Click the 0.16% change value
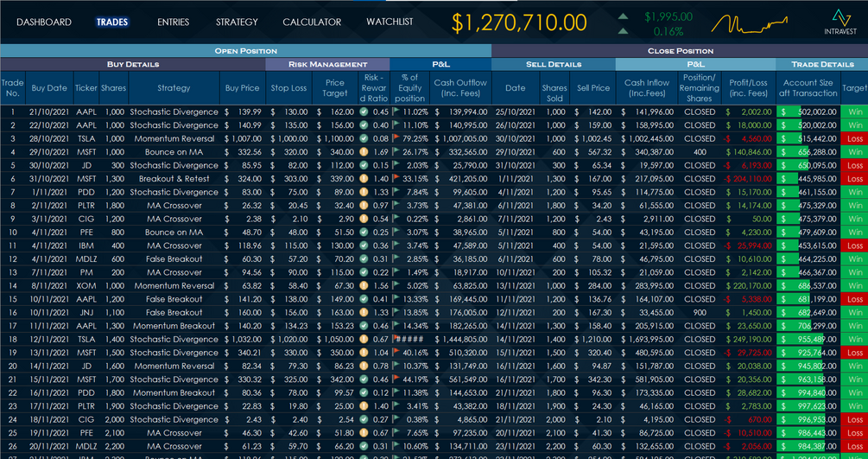Viewport: 868px width, 459px height. tap(668, 32)
